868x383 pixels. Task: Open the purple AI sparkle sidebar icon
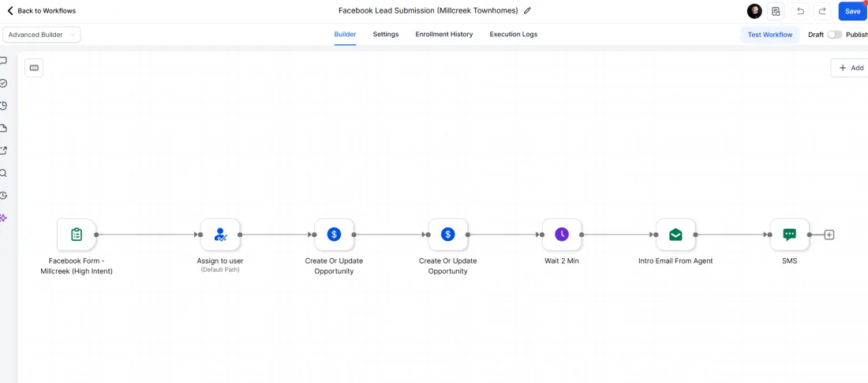tap(3, 218)
